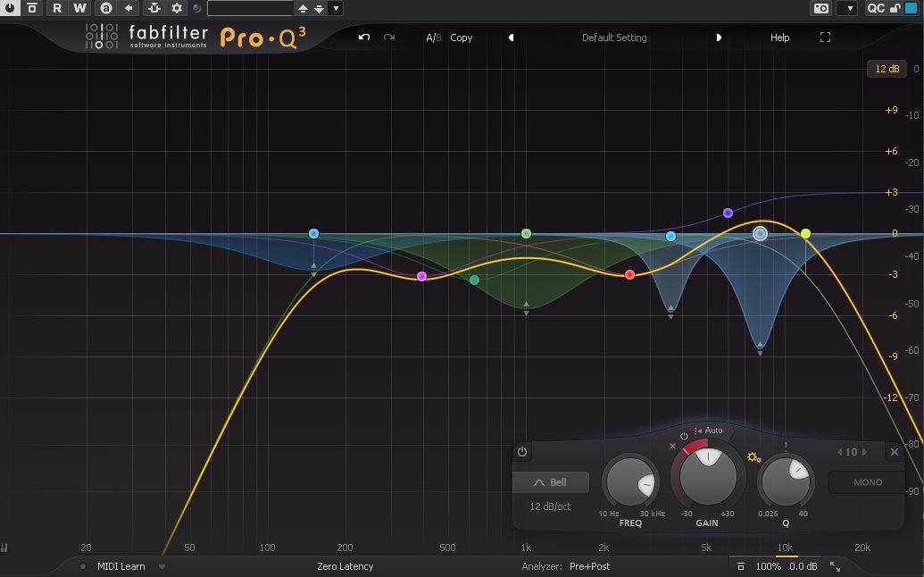The height and width of the screenshot is (577, 924).
Task: Select the purple shelf band near 6k
Action: pyautogui.click(x=728, y=213)
